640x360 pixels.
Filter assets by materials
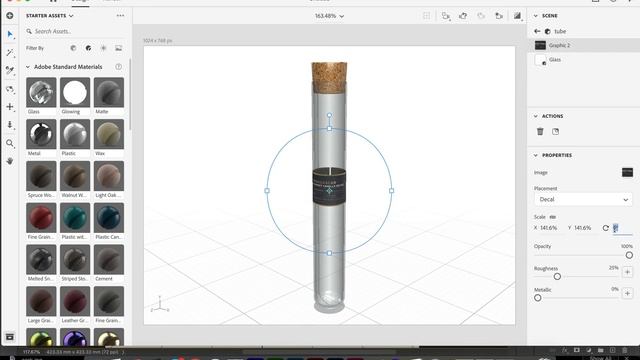[89, 48]
